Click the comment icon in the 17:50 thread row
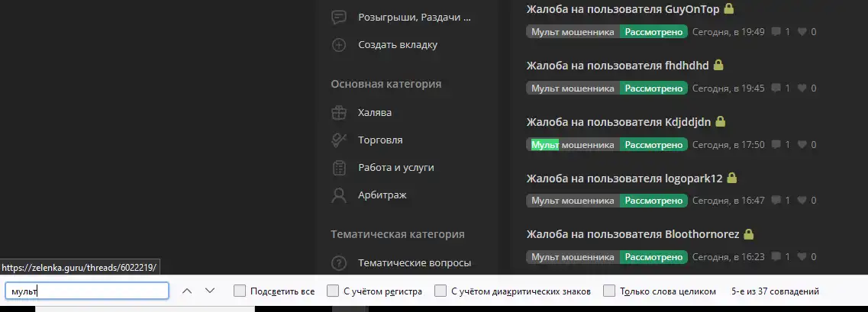This screenshot has width=868, height=312. (x=776, y=144)
